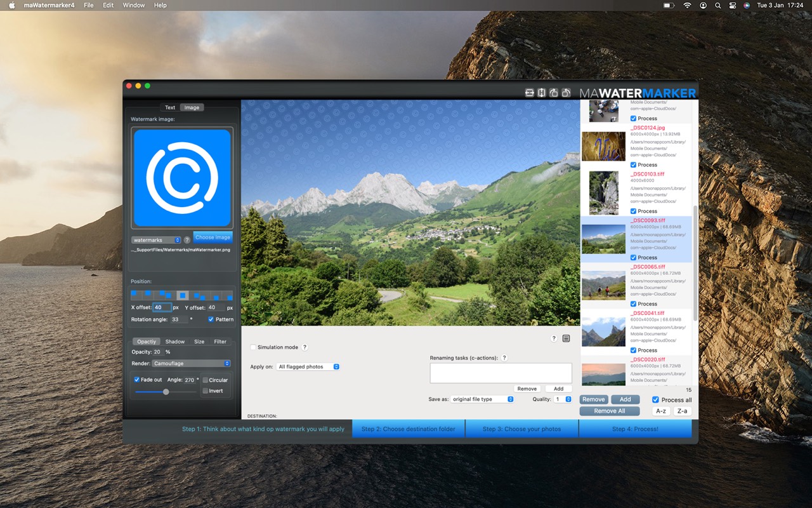
Task: Enable Simulation mode checkbox
Action: click(x=253, y=347)
